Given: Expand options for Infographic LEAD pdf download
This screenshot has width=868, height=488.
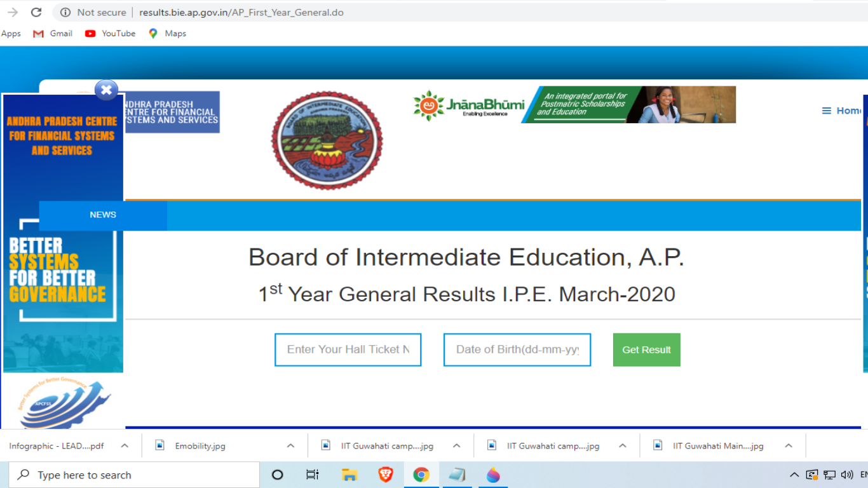Looking at the screenshot, I should [x=125, y=446].
